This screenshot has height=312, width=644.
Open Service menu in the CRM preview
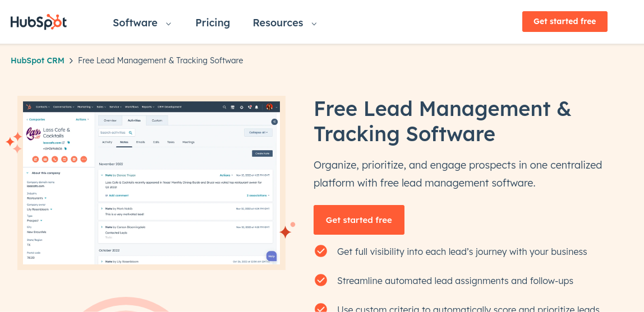click(x=116, y=107)
